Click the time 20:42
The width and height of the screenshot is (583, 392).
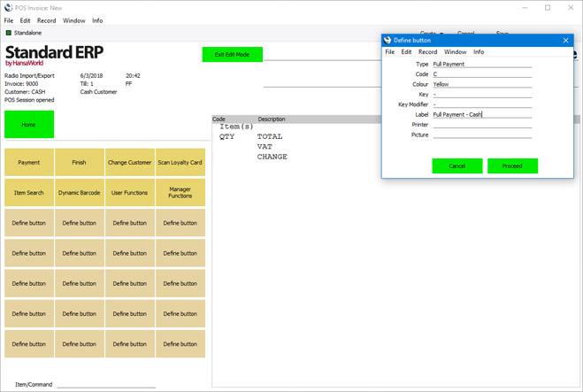pyautogui.click(x=133, y=75)
